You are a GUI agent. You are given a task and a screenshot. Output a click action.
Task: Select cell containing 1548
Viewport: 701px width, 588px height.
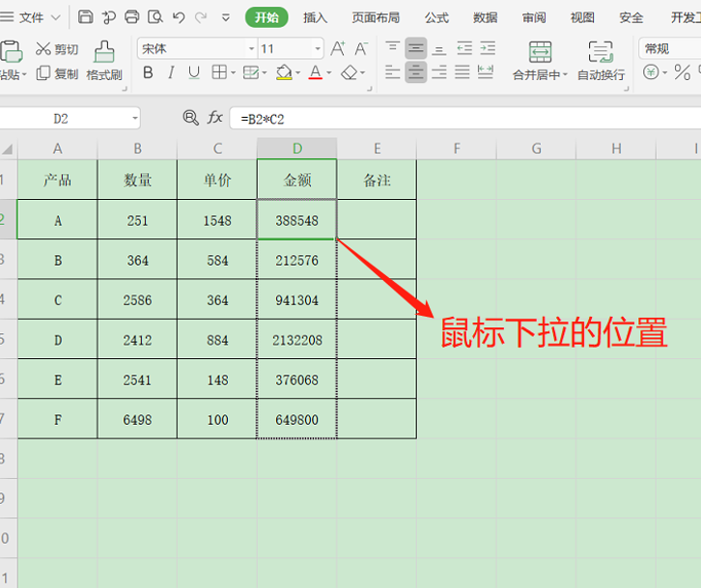pos(217,220)
